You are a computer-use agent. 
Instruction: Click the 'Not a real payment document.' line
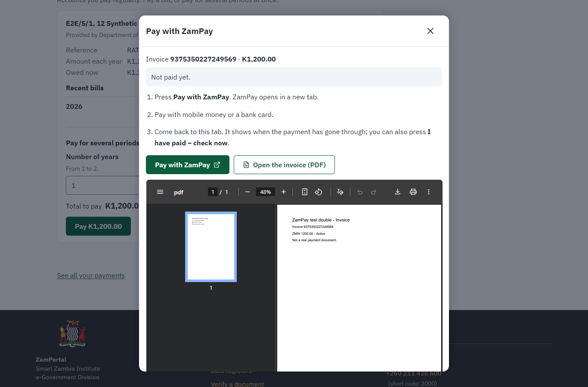(x=314, y=240)
